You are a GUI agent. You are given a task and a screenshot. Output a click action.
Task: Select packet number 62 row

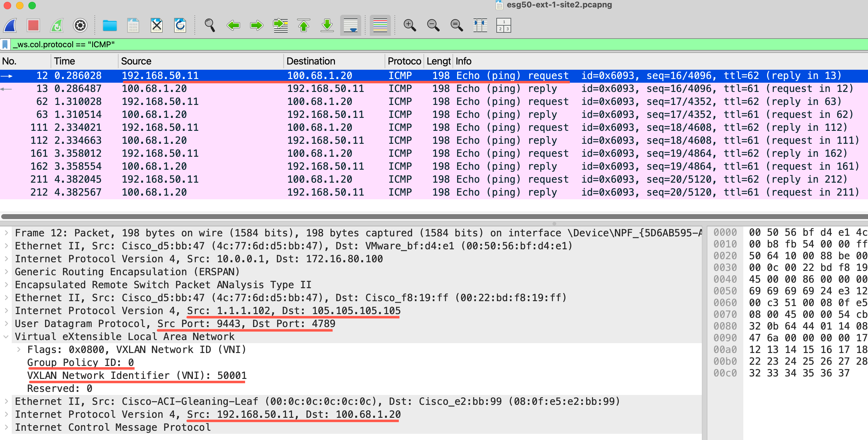(x=434, y=102)
